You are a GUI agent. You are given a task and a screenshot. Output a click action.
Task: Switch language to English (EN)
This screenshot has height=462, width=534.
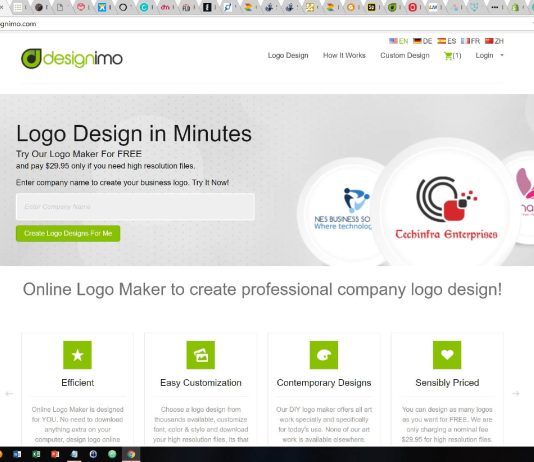click(399, 41)
